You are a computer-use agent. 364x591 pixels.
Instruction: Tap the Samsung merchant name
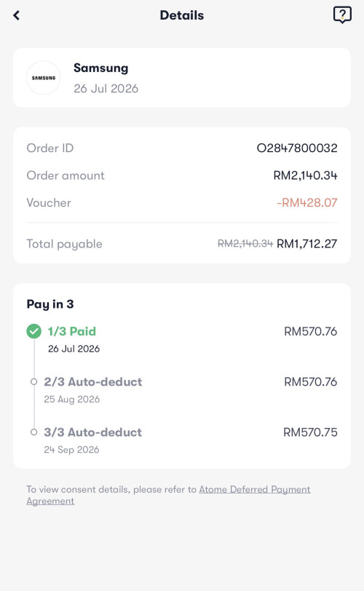pos(100,68)
